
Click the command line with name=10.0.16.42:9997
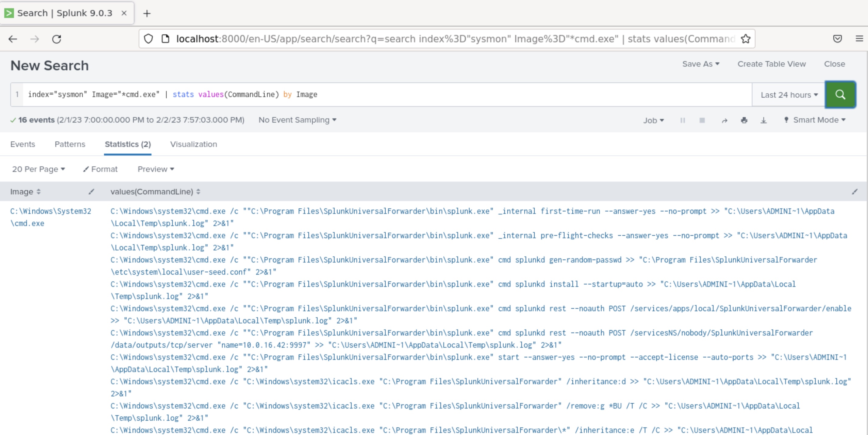pos(462,339)
